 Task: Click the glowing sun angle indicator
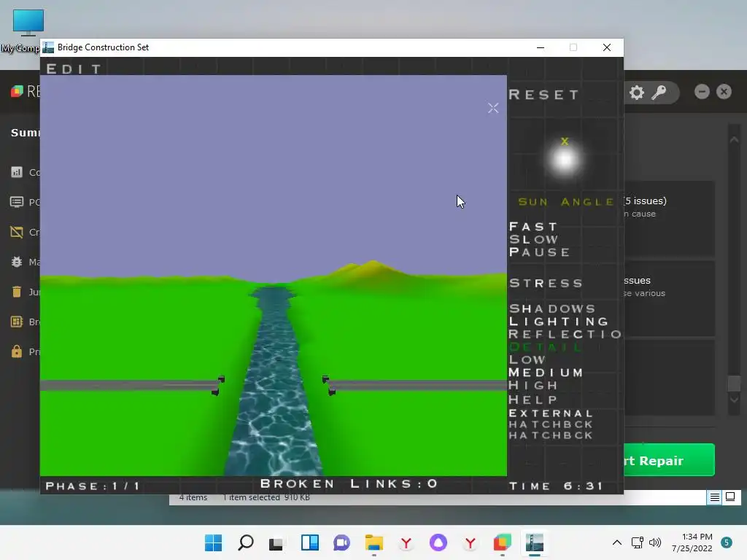(565, 160)
